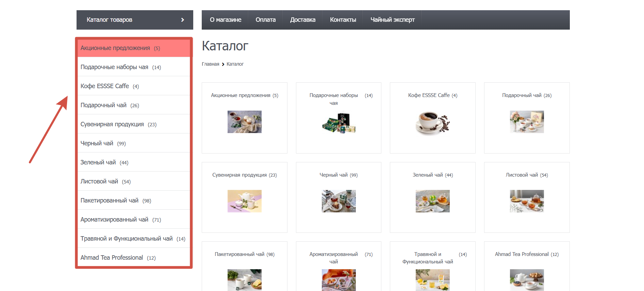Open Сувенирная продукция (23) grid card title
This screenshot has height=291, width=644.
245,175
